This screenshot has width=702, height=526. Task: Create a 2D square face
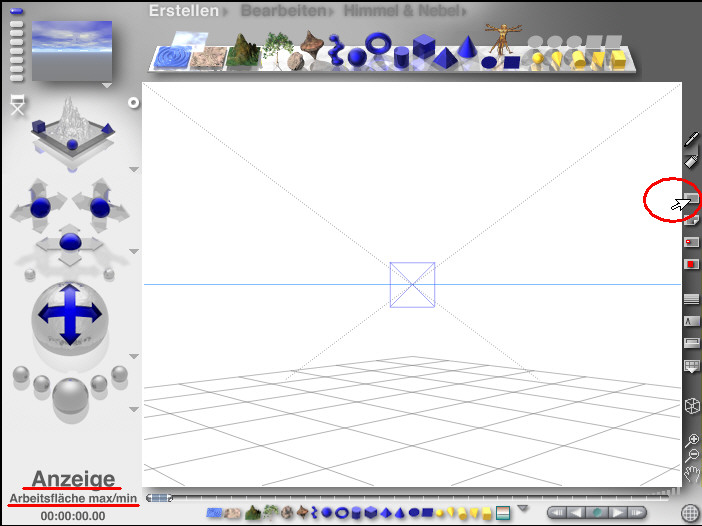[x=511, y=62]
